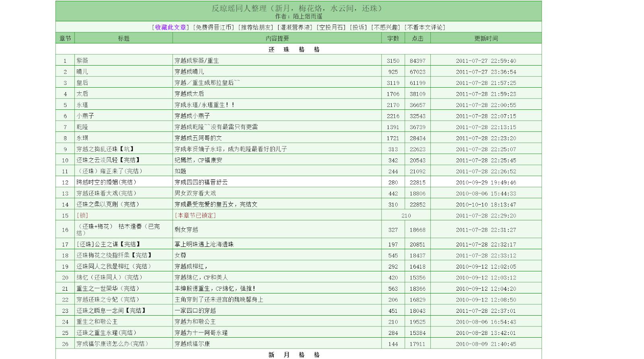This screenshot has width=644, height=359.
Task: Click the 还珠格格 section heading
Action: point(294,49)
